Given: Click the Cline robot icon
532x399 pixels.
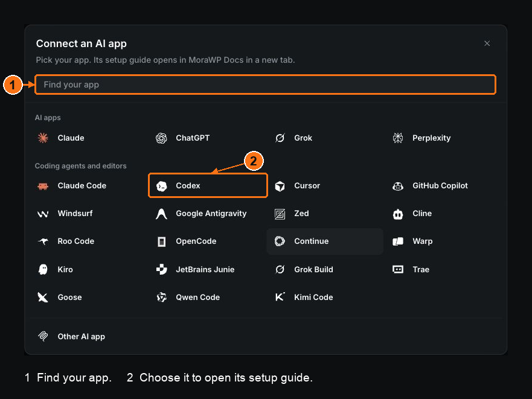Looking at the screenshot, I should coord(398,214).
